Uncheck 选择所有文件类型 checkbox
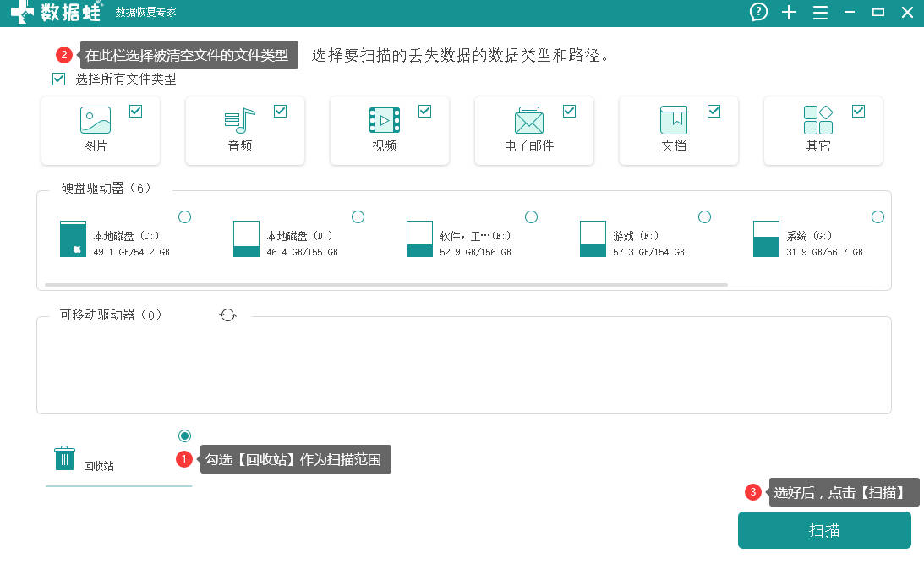 click(59, 79)
